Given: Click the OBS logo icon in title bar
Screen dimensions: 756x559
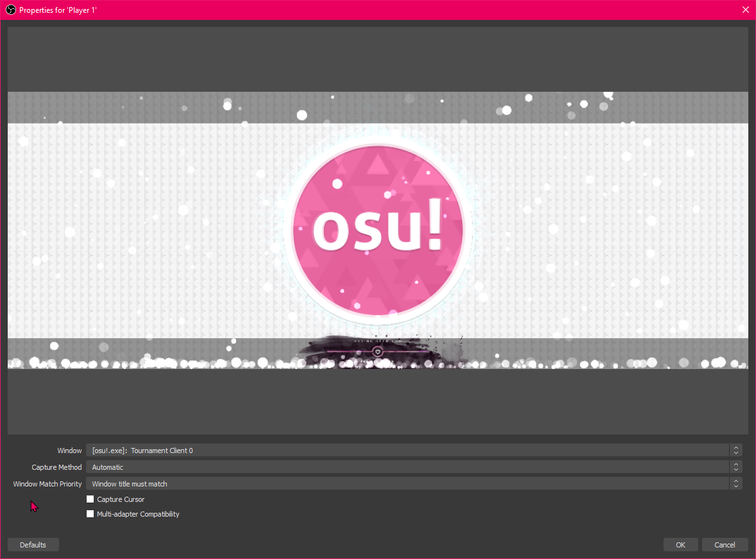Looking at the screenshot, I should tap(11, 10).
